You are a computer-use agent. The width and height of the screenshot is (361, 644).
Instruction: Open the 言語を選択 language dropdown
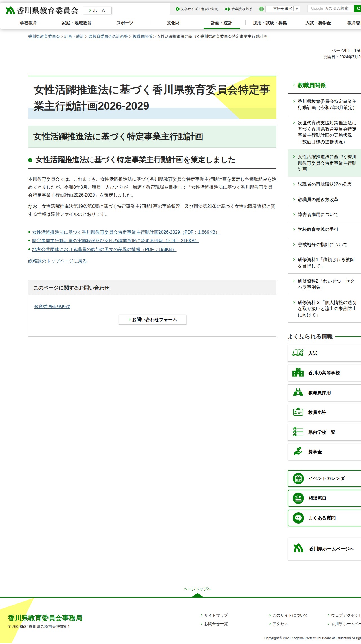(x=283, y=9)
